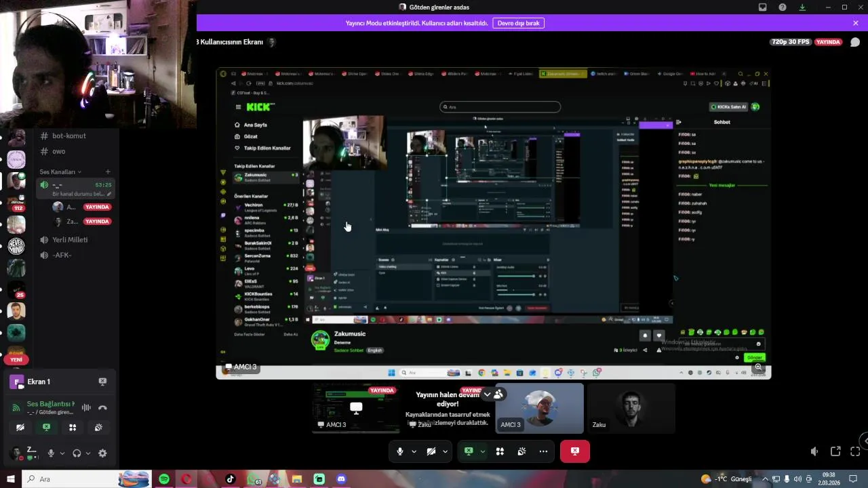Mute the microphone in the call control bar
The height and width of the screenshot is (488, 868).
click(x=400, y=451)
